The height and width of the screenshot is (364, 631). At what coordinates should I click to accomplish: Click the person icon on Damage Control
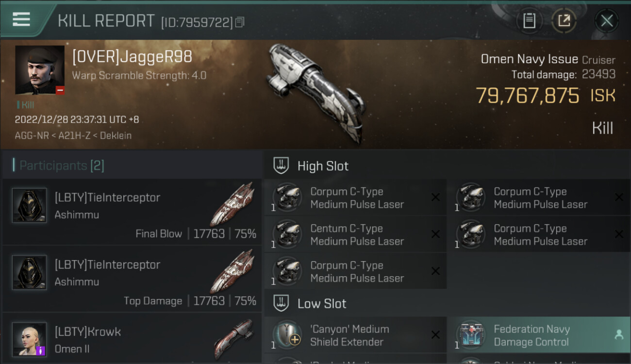click(x=619, y=335)
